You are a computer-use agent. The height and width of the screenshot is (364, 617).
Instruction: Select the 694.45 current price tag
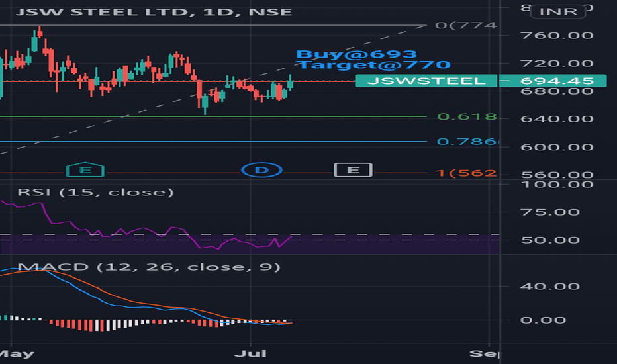[553, 81]
